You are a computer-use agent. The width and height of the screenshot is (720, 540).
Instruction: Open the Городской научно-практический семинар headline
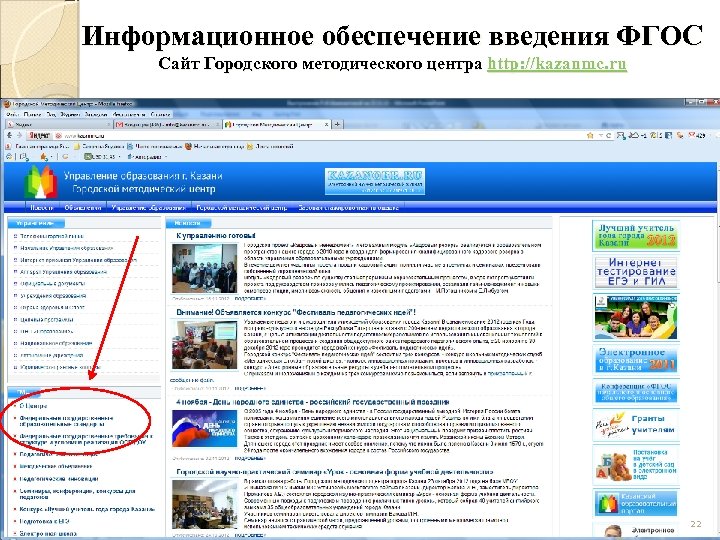[x=335, y=472]
